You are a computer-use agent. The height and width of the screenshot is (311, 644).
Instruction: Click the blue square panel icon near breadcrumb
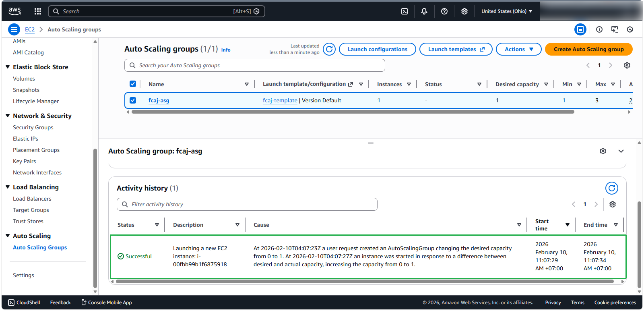point(580,29)
